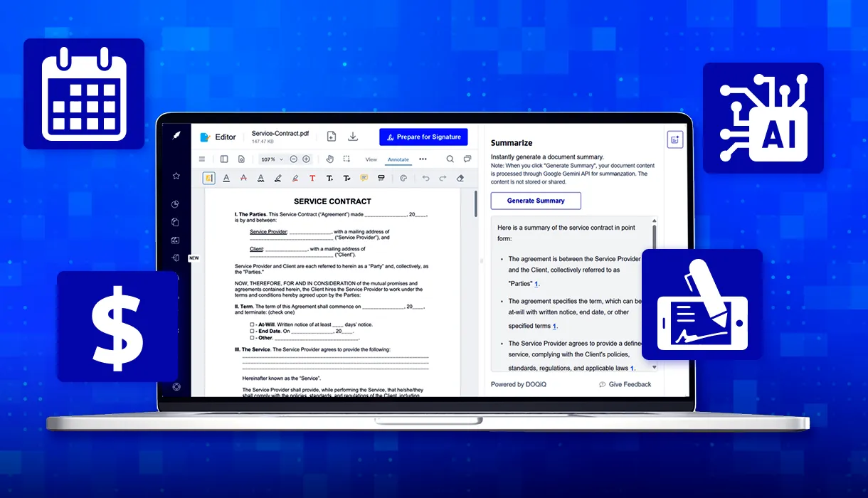Image resolution: width=868 pixels, height=498 pixels.
Task: Select the underline text tool
Action: [x=226, y=179]
